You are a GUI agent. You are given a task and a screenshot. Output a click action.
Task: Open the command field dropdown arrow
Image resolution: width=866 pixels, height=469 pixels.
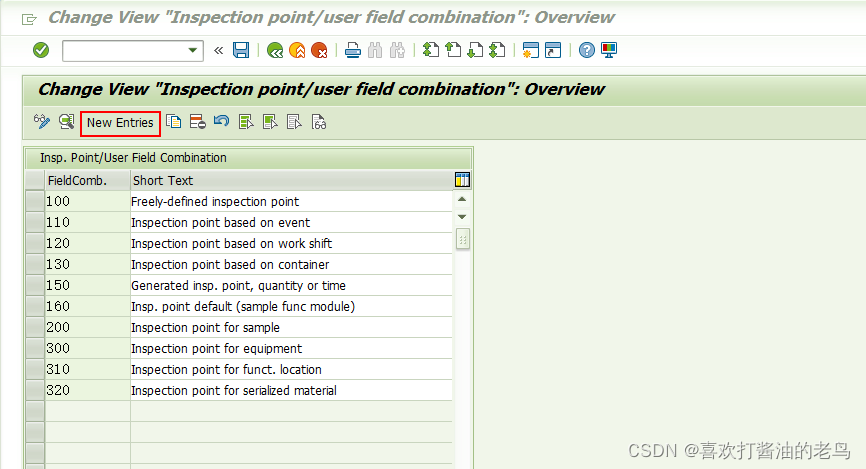(192, 50)
